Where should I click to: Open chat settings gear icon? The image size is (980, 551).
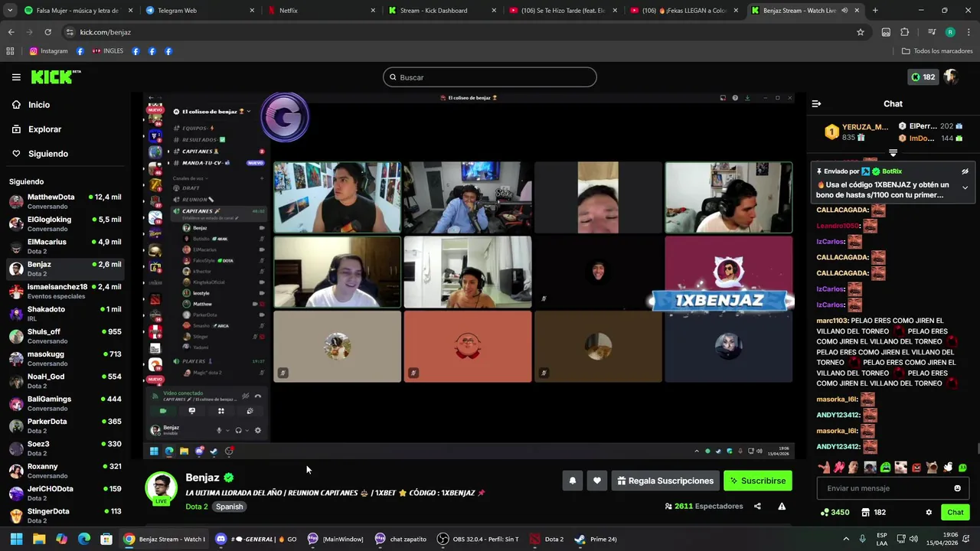[x=929, y=512]
